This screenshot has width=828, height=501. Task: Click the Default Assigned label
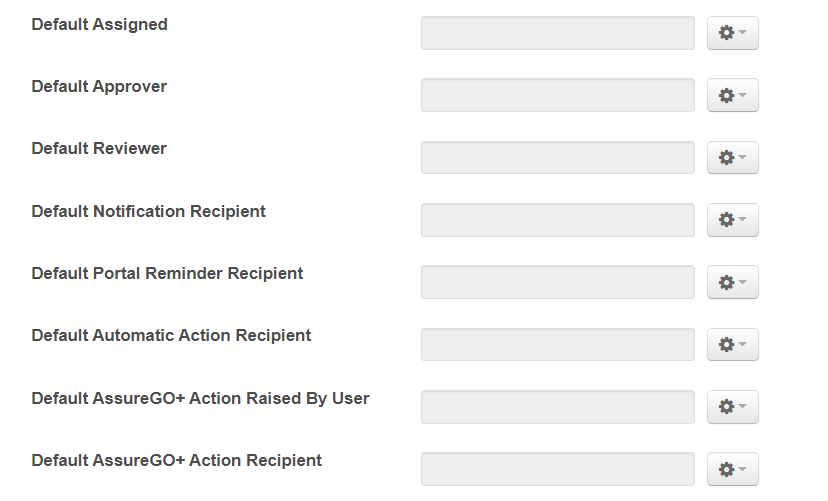tap(99, 24)
